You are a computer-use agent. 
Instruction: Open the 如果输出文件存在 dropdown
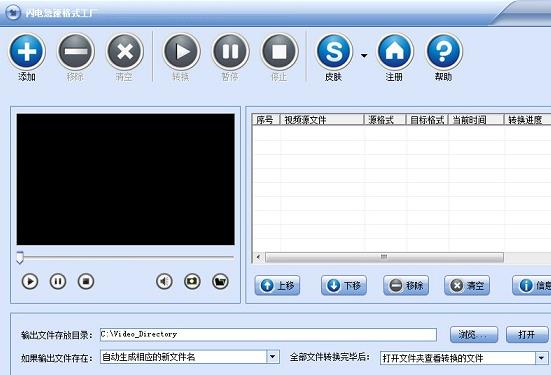273,357
